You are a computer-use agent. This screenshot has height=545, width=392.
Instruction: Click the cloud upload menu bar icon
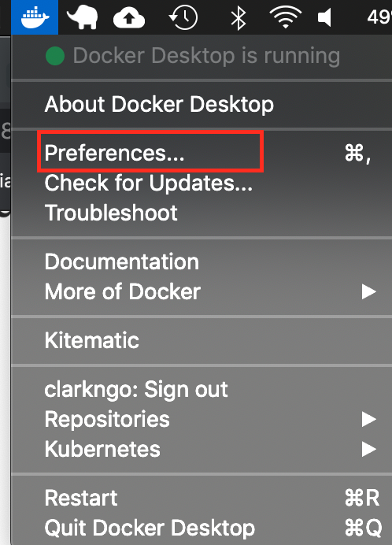129,17
